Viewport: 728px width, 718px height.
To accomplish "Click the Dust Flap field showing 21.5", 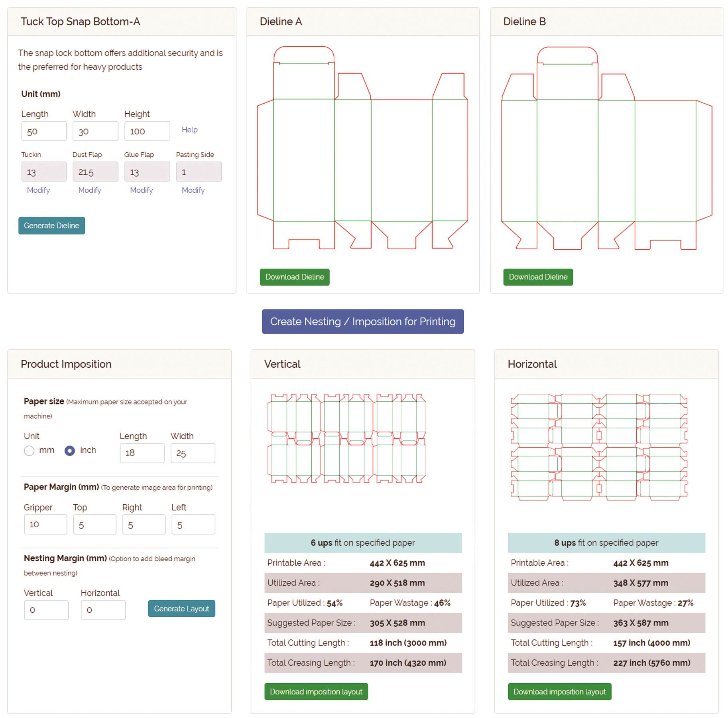I will point(95,172).
